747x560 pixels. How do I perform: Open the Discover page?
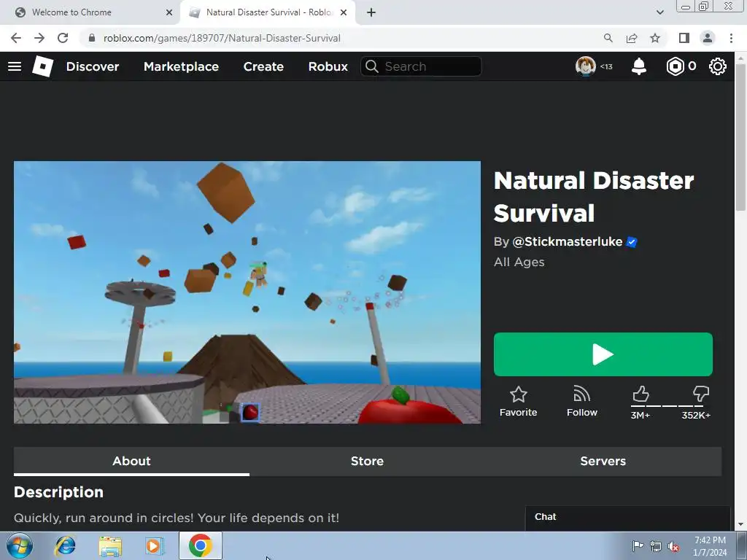pyautogui.click(x=93, y=66)
